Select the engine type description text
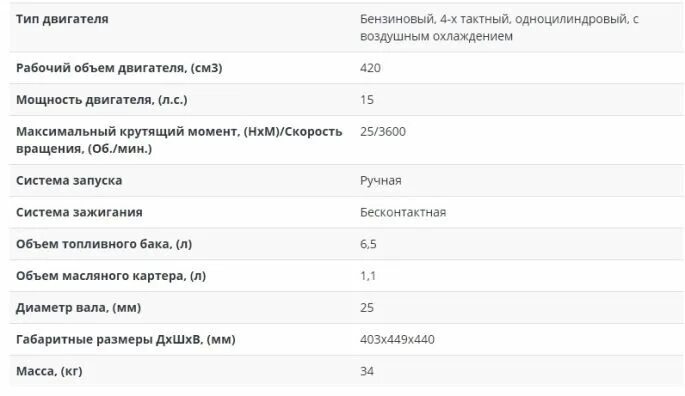The width and height of the screenshot is (685, 396). point(499,28)
